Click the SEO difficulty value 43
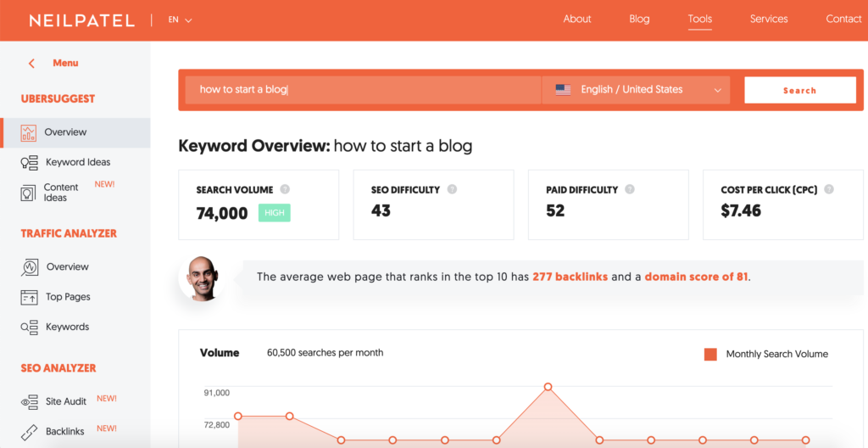The image size is (868, 448). coord(381,210)
